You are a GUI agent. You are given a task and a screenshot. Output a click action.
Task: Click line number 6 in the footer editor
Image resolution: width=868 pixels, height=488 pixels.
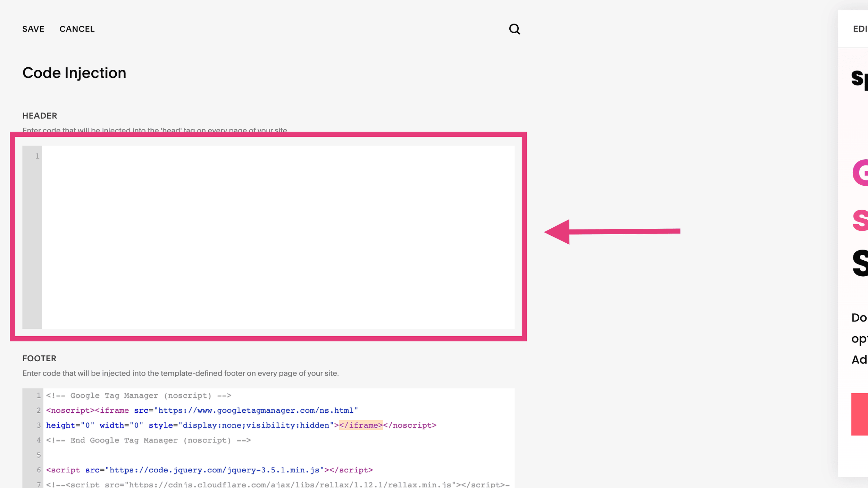[x=38, y=470]
